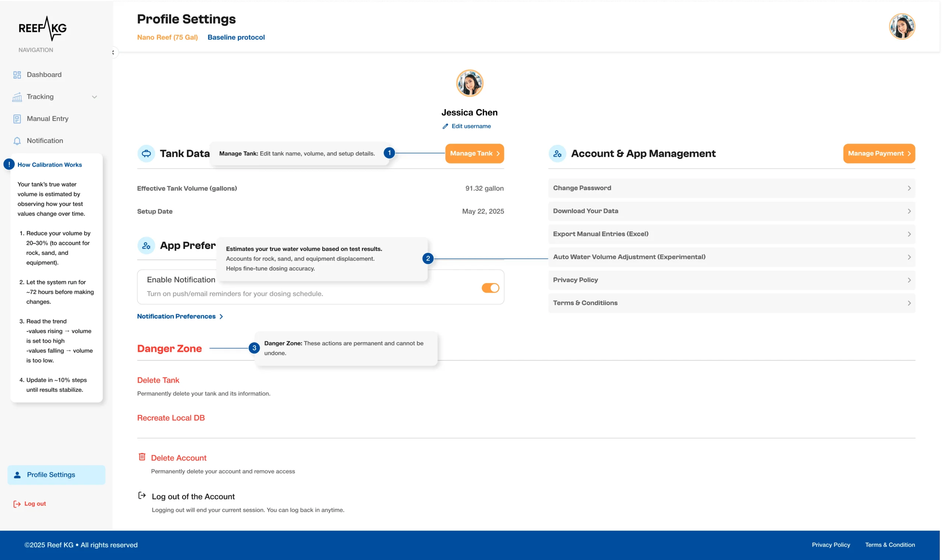Toggle the Enable Notification switch
Viewport: 942px width, 560px height.
(491, 288)
